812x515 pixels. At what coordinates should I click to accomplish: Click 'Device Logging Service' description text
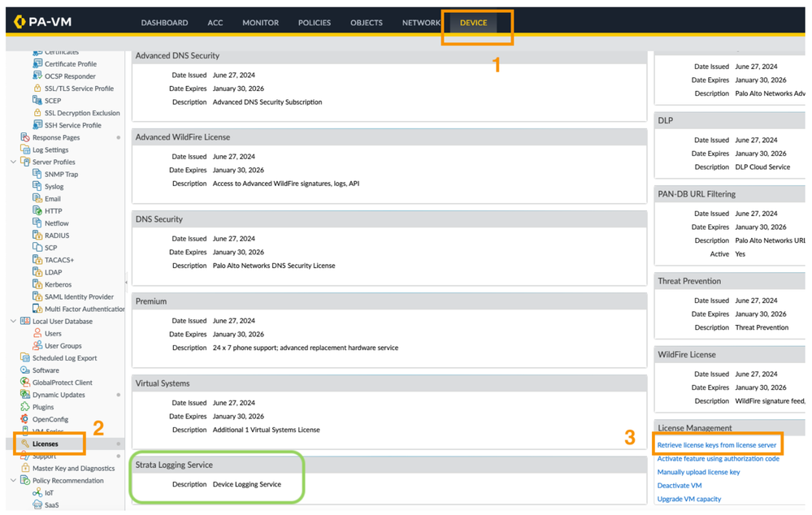click(x=247, y=484)
